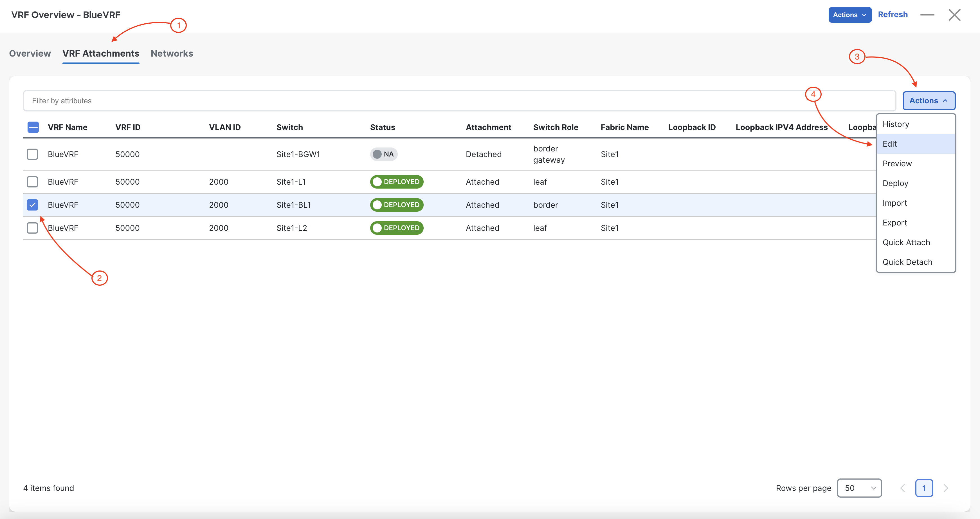The height and width of the screenshot is (519, 980).
Task: Sort by Attachment column header
Action: pos(489,127)
